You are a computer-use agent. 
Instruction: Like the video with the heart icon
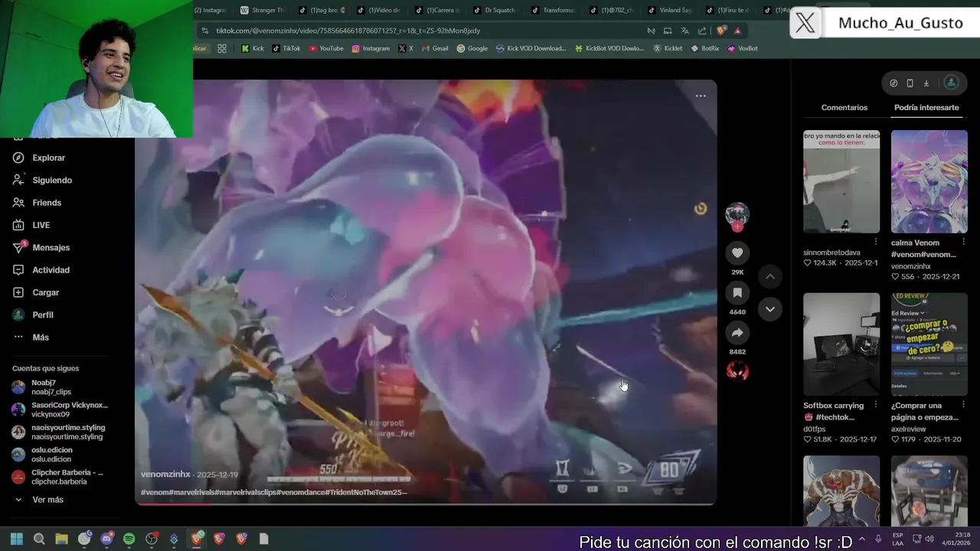(x=737, y=253)
